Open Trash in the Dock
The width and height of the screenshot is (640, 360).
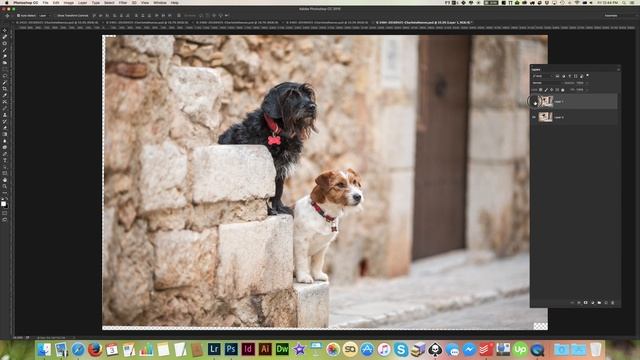click(x=596, y=349)
